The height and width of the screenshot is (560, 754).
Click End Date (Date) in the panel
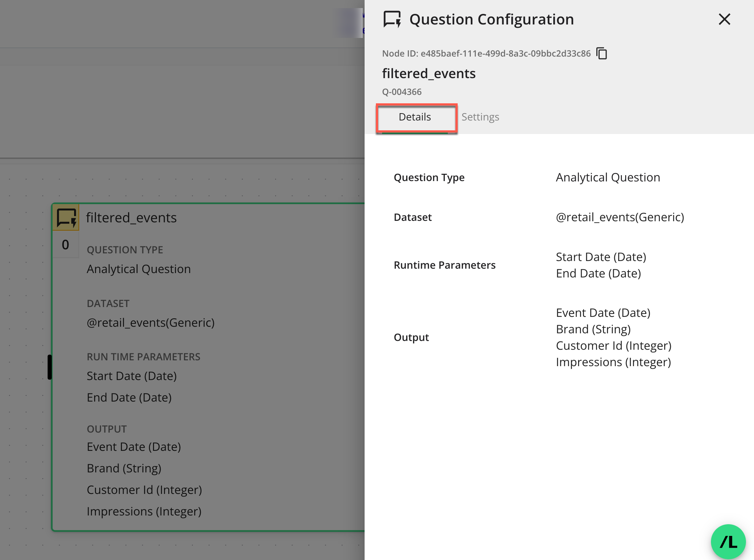tap(598, 273)
